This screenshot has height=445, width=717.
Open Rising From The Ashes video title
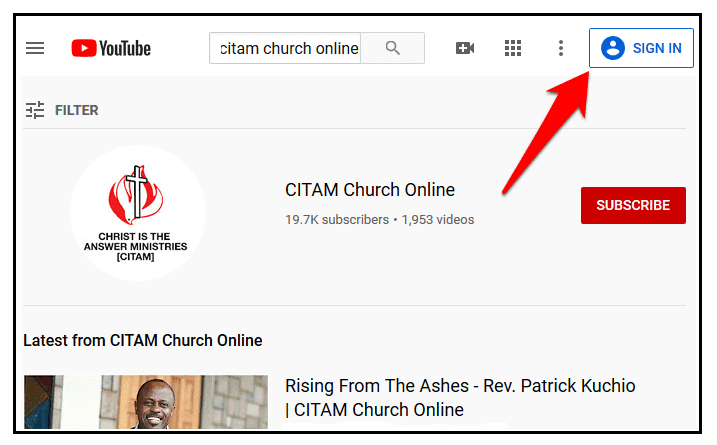(460, 398)
